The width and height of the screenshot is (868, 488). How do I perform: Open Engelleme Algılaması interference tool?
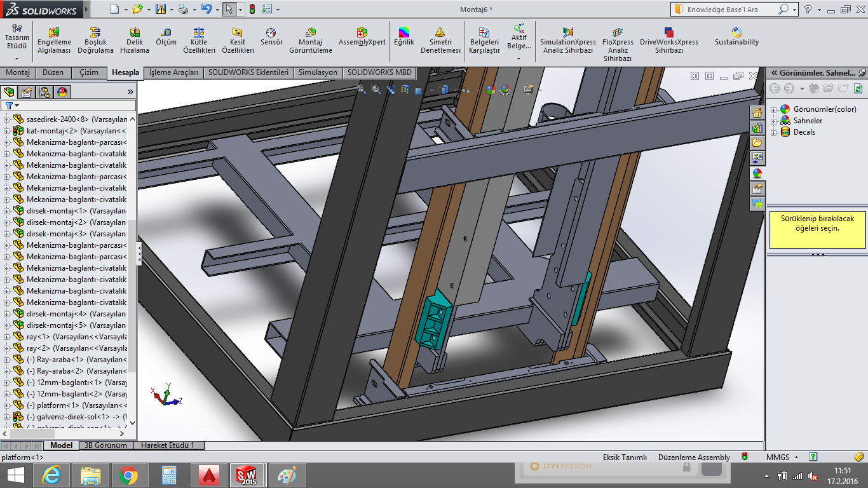pyautogui.click(x=54, y=41)
